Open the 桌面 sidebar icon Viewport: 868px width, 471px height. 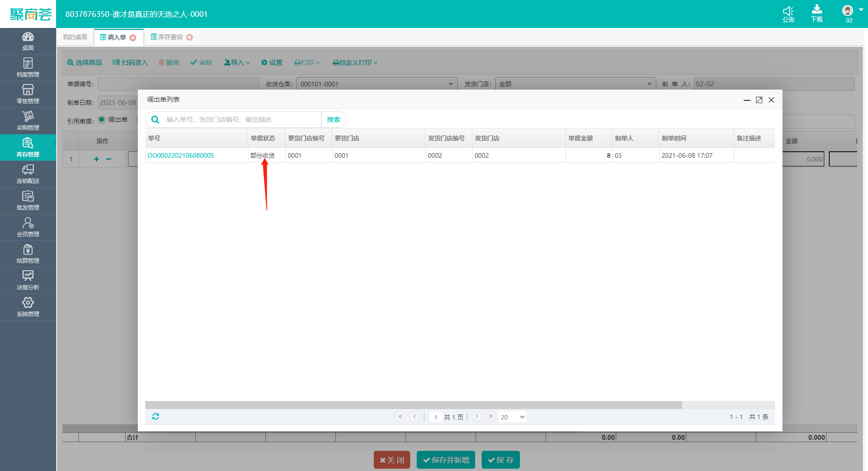(x=28, y=41)
